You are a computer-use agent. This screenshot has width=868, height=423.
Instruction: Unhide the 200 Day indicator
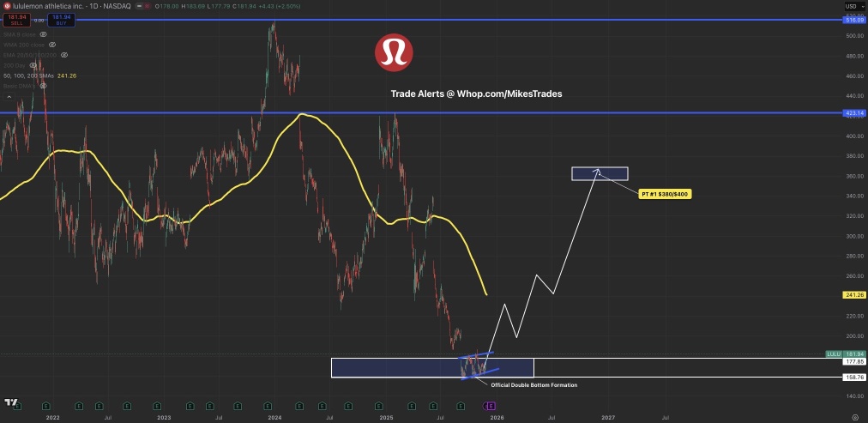[x=33, y=65]
